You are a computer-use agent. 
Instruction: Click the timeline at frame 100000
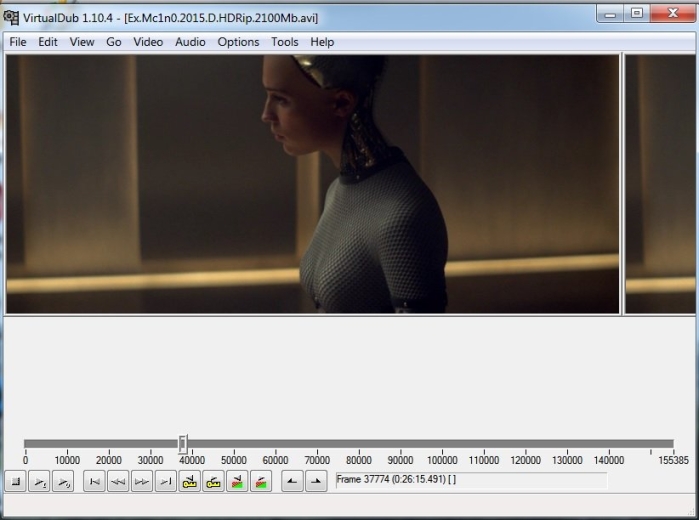(x=442, y=444)
